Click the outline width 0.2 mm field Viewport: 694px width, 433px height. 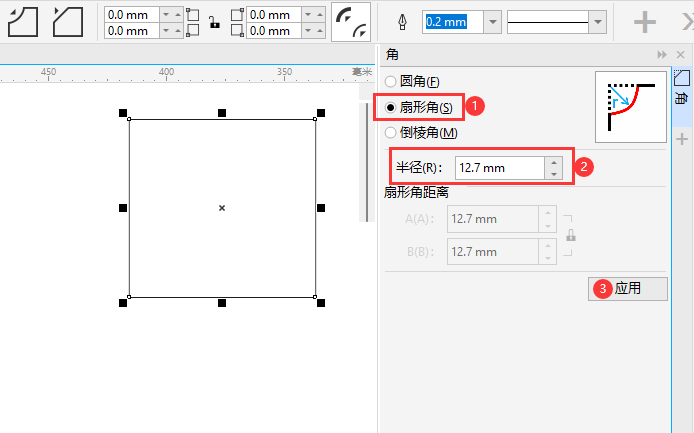coord(452,22)
